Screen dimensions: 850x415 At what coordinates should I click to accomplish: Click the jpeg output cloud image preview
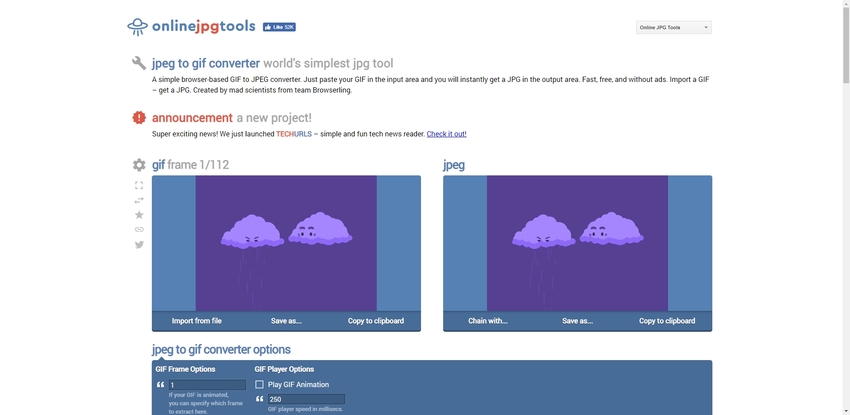[x=577, y=243]
